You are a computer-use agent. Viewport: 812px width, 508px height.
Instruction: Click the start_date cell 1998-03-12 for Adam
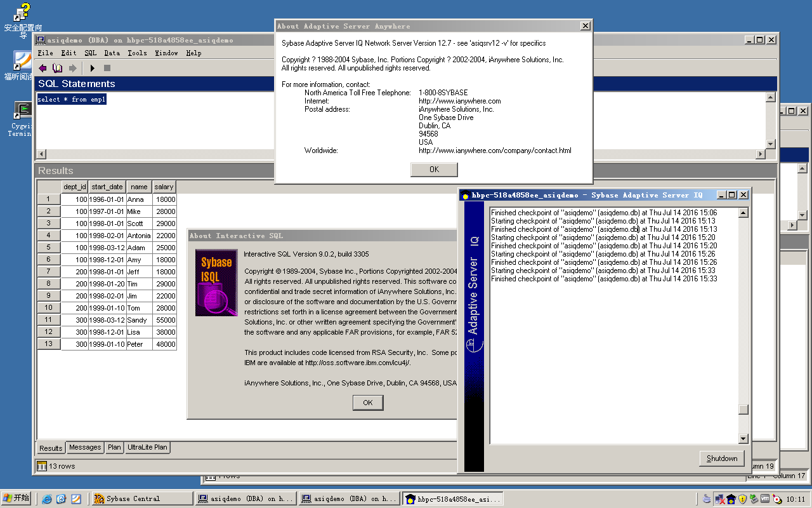tap(107, 248)
